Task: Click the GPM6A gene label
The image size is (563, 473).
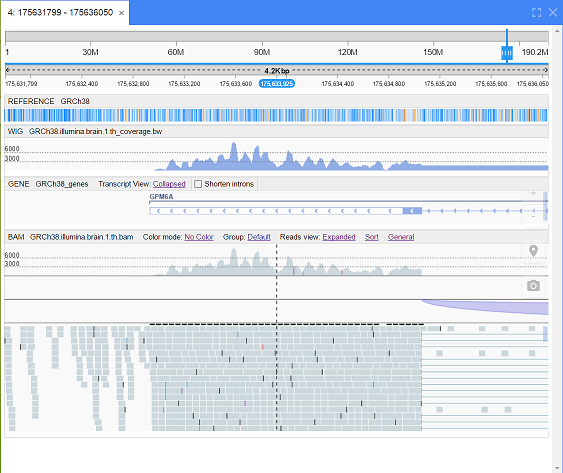Action: click(x=161, y=196)
